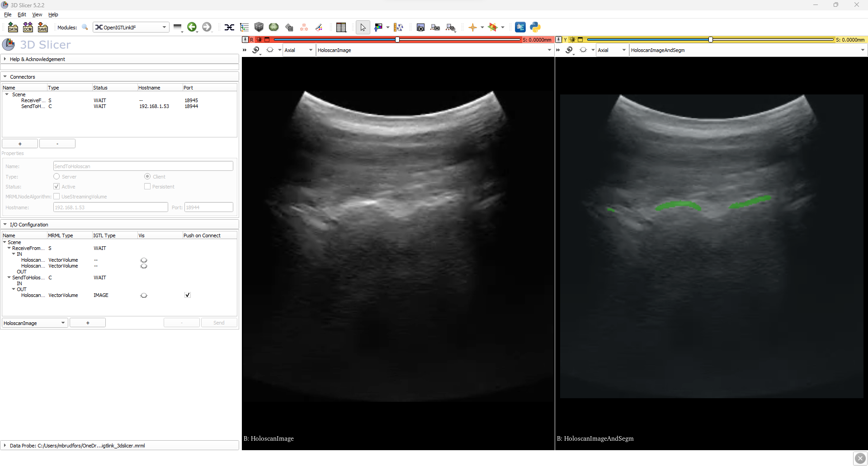This screenshot has width=868, height=466.
Task: Expand Help & Acknowledgement section
Action: pos(120,59)
